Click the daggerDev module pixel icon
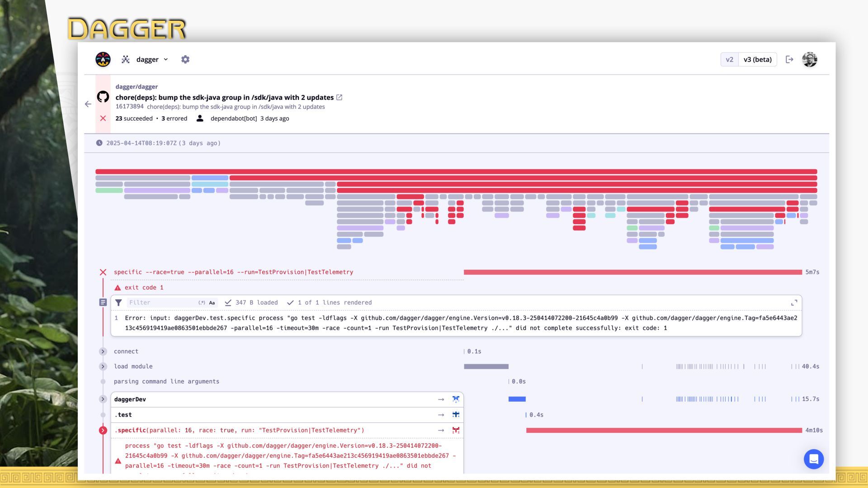 tap(456, 399)
